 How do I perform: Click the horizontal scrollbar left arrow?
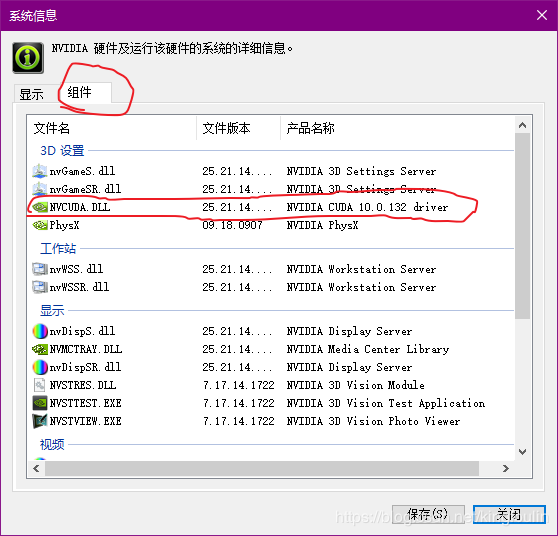tap(36, 468)
